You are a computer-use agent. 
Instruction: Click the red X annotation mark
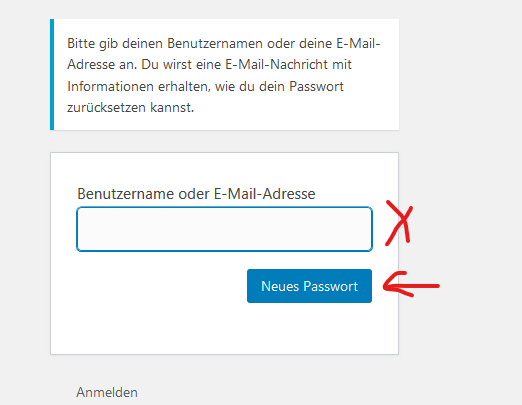(399, 223)
